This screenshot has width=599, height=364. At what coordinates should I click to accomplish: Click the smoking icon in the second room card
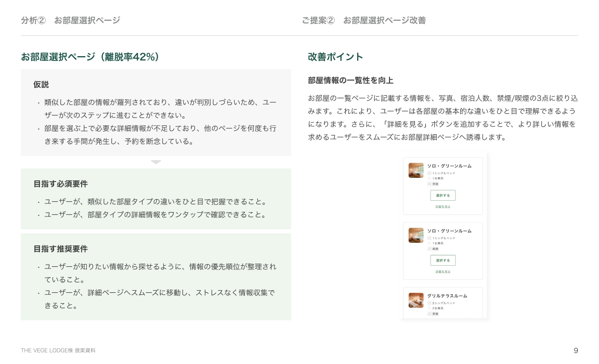(429, 249)
